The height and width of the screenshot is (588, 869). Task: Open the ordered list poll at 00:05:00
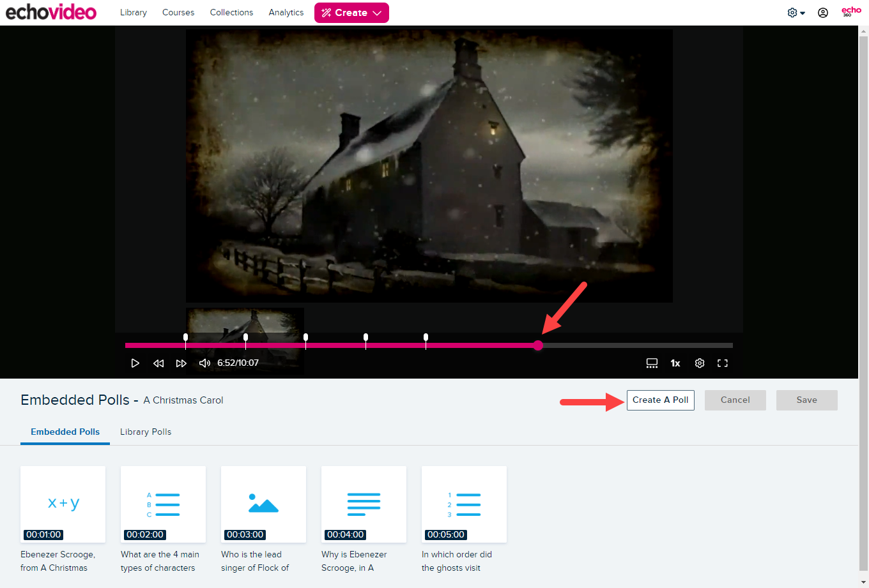point(464,504)
